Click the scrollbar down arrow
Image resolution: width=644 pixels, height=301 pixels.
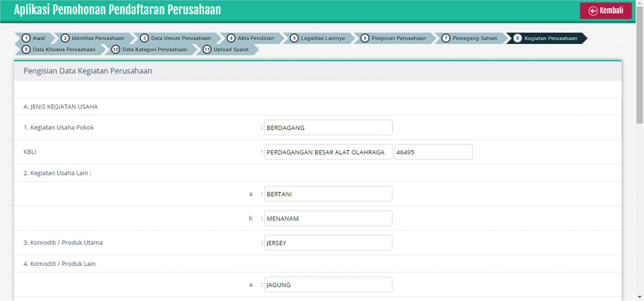pyautogui.click(x=640, y=297)
